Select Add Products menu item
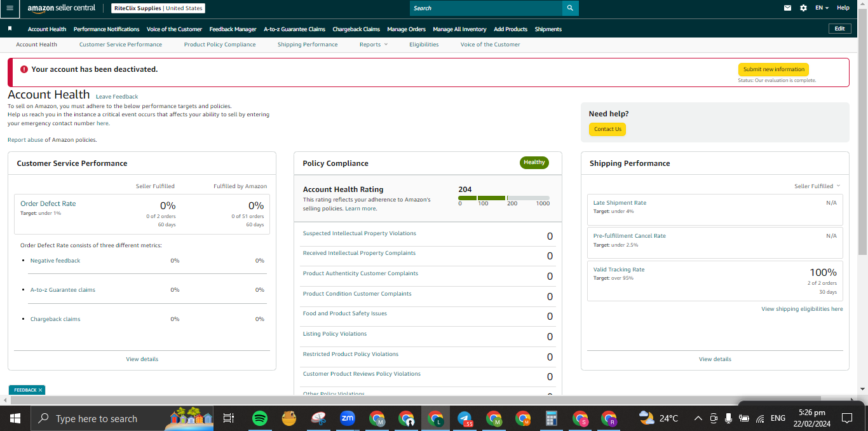The height and width of the screenshot is (431, 868). (x=510, y=29)
